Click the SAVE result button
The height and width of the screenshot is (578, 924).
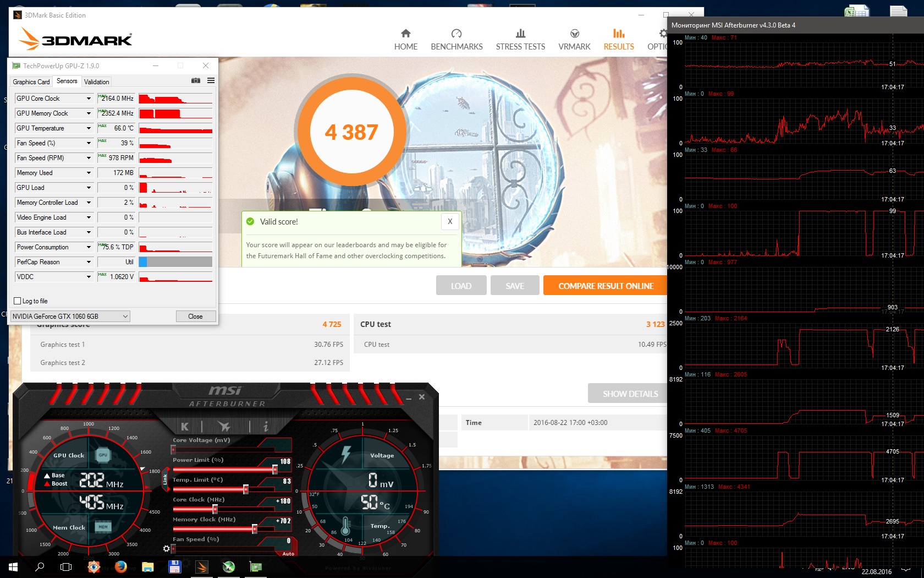click(x=515, y=286)
